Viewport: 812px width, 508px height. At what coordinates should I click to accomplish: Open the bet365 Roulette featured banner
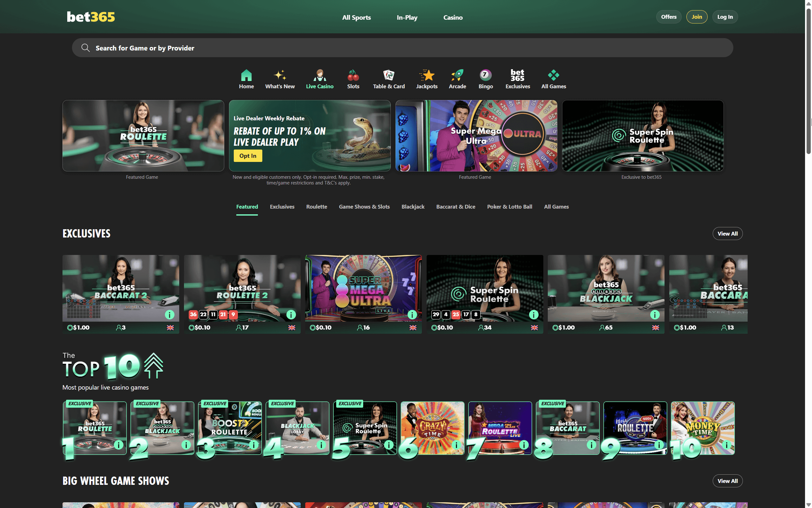(143, 136)
